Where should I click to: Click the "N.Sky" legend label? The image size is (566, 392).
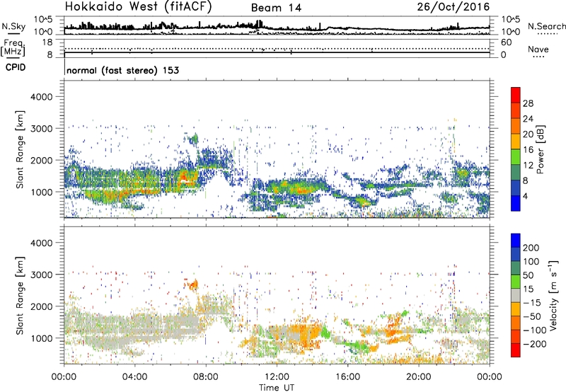13,26
